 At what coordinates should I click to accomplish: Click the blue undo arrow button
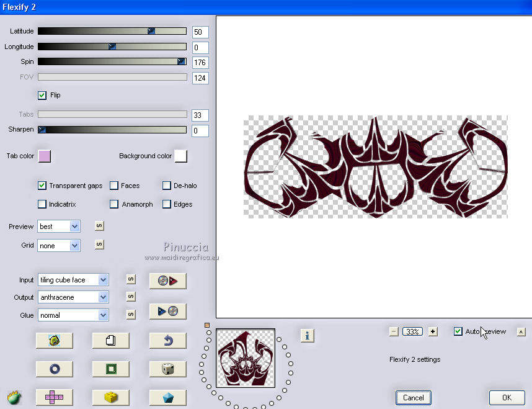pyautogui.click(x=168, y=340)
